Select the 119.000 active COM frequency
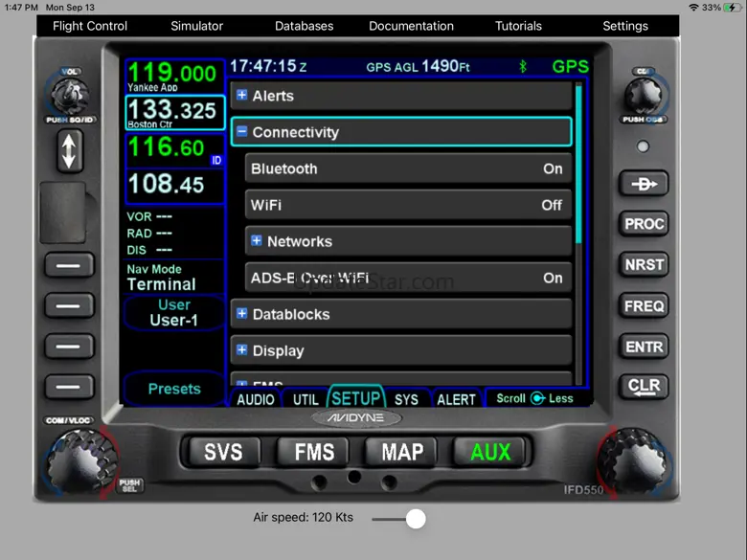Viewport: 747px width, 560px height. coord(174,77)
